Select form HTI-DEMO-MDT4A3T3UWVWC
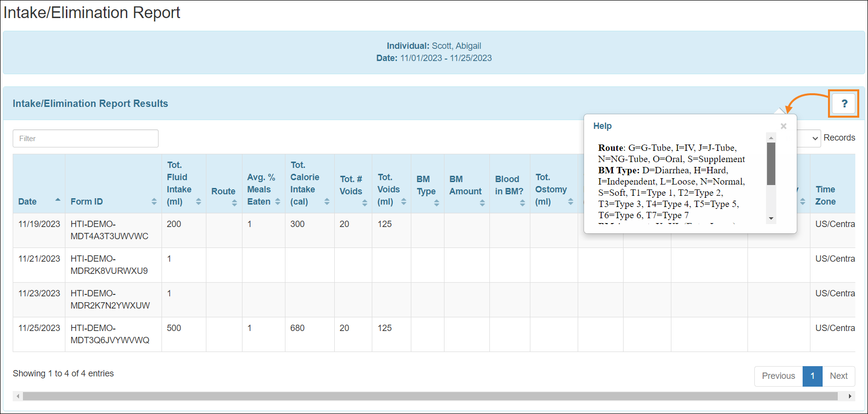Screen dimensions: 868x414 (x=109, y=230)
